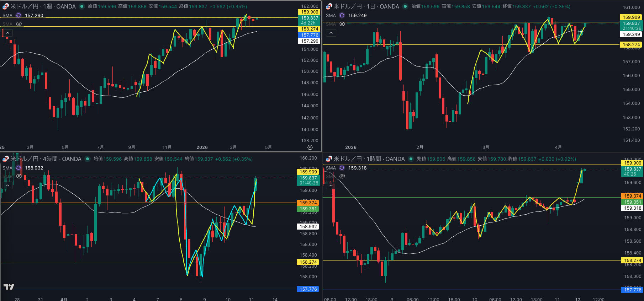Select the 米ドル/円 4時間 chart title
The width and height of the screenshot is (644, 301).
(46, 159)
